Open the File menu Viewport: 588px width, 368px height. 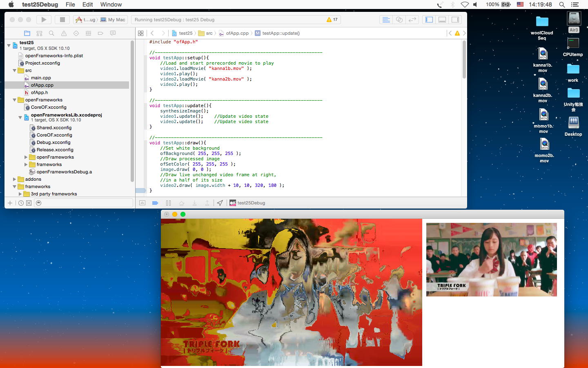click(70, 4)
